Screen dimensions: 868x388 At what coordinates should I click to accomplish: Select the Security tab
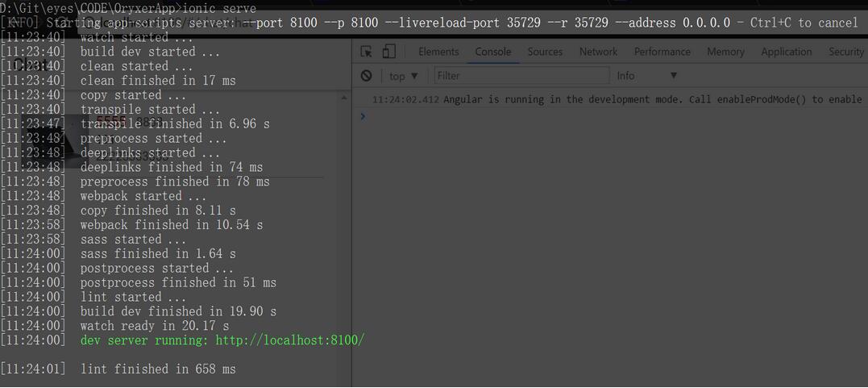click(x=845, y=52)
